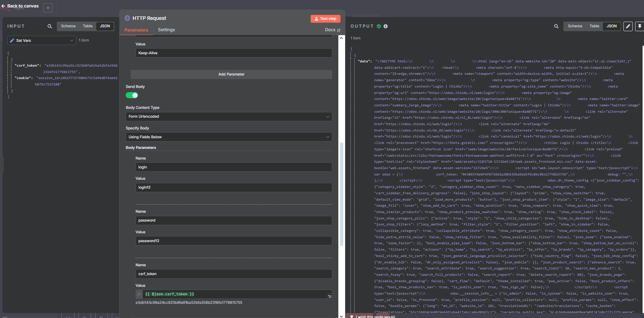Toggle the Send Body switch off
The height and width of the screenshot is (318, 644).
(132, 95)
